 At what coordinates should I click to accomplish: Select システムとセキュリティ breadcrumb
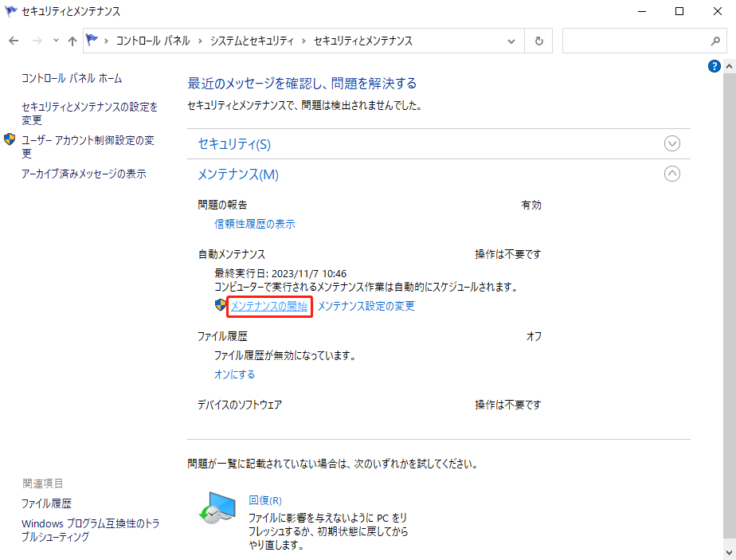[x=252, y=41]
